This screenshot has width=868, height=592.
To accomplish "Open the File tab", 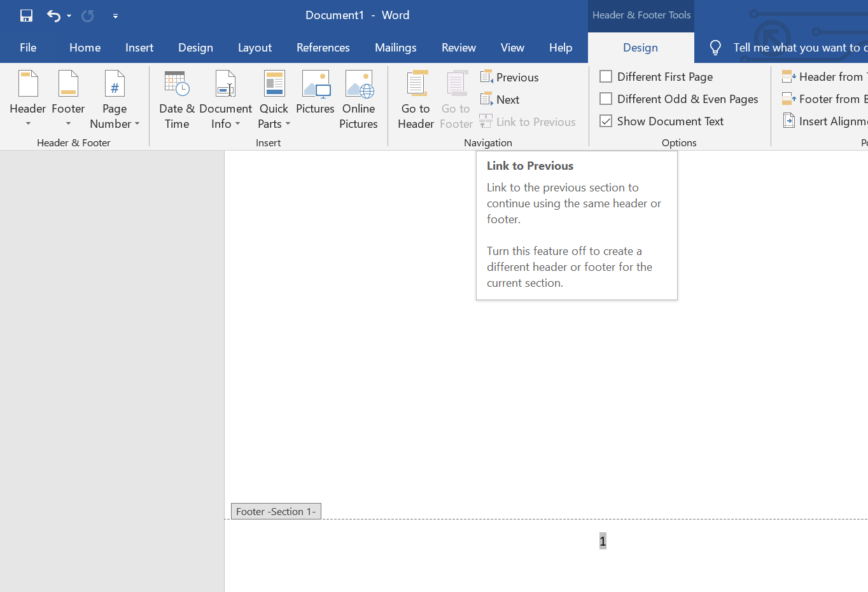I will pyautogui.click(x=28, y=48).
